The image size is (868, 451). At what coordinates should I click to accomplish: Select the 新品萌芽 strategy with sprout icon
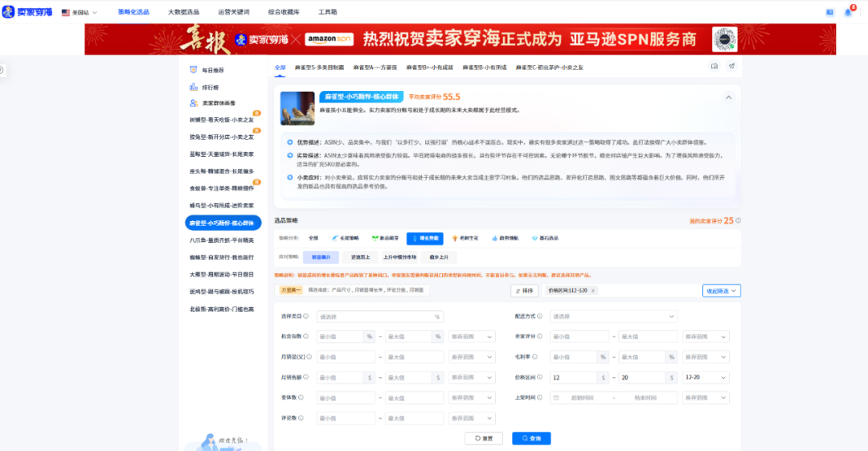pos(385,238)
